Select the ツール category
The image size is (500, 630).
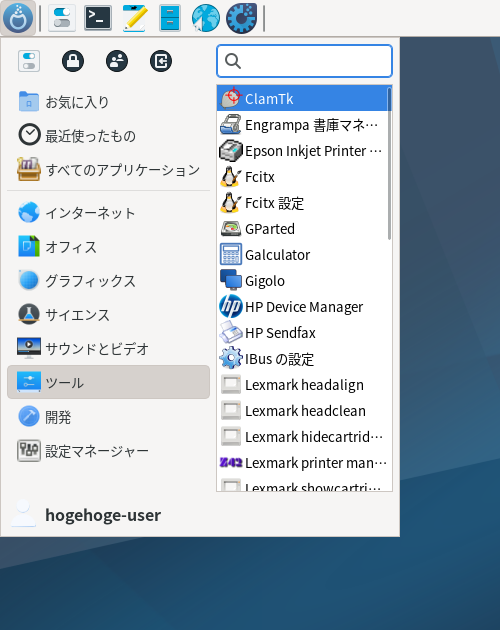click(109, 382)
